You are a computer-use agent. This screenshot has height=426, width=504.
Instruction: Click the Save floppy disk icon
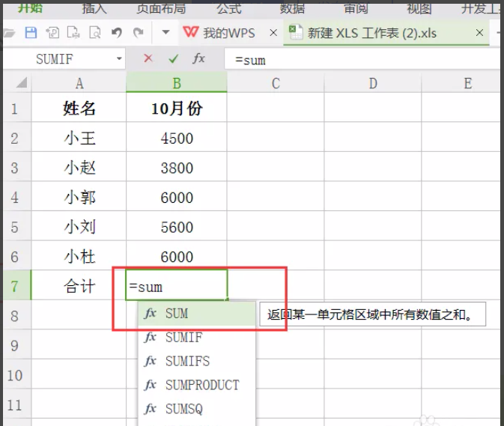point(31,33)
